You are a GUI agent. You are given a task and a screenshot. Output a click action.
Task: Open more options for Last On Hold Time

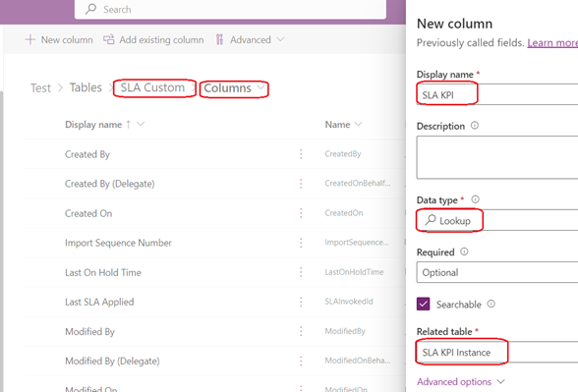(301, 272)
